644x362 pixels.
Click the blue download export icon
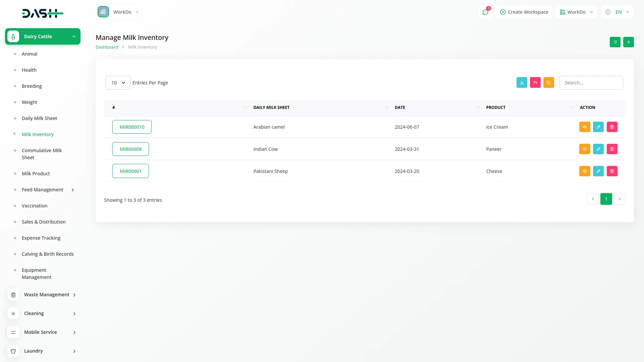click(522, 83)
